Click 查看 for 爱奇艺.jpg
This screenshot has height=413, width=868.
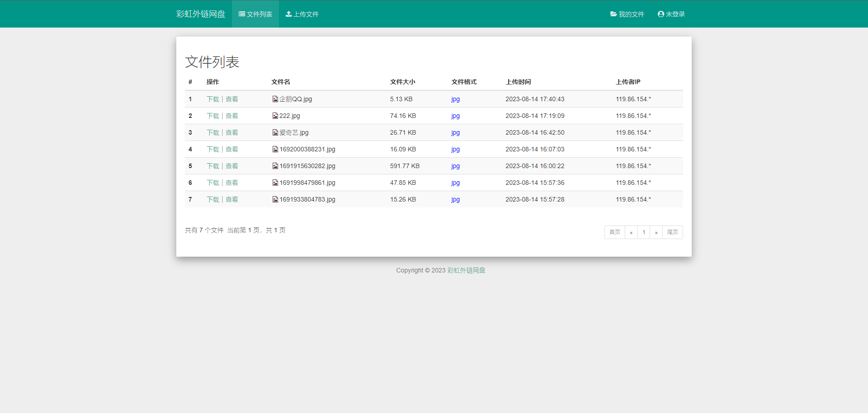pos(232,132)
